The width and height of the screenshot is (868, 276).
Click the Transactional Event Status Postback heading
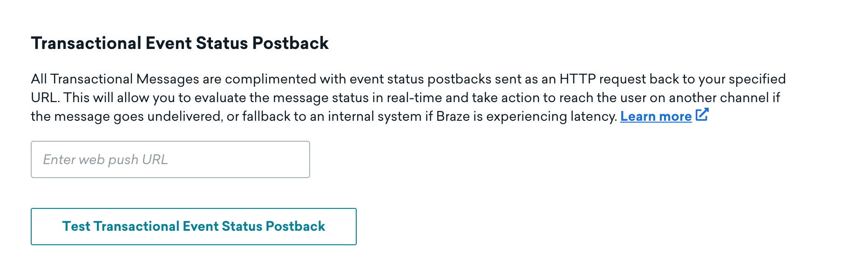[x=180, y=43]
